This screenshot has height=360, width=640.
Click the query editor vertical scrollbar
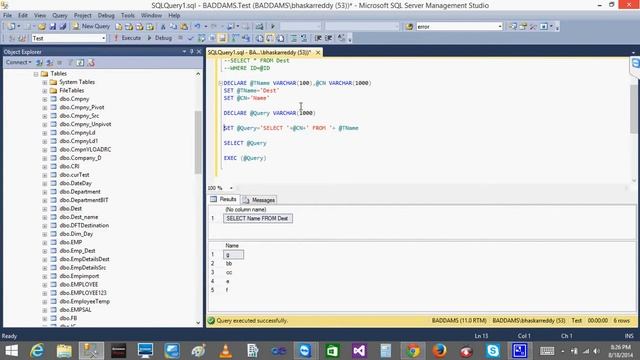click(634, 109)
